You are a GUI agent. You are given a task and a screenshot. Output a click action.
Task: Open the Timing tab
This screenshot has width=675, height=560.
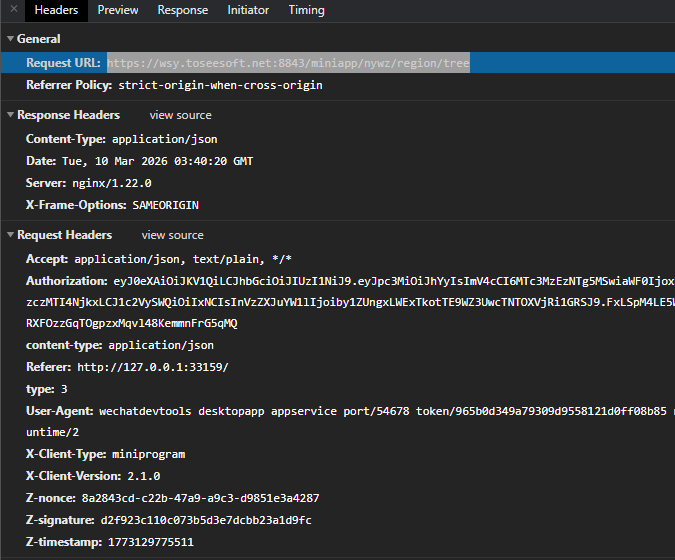pos(307,10)
